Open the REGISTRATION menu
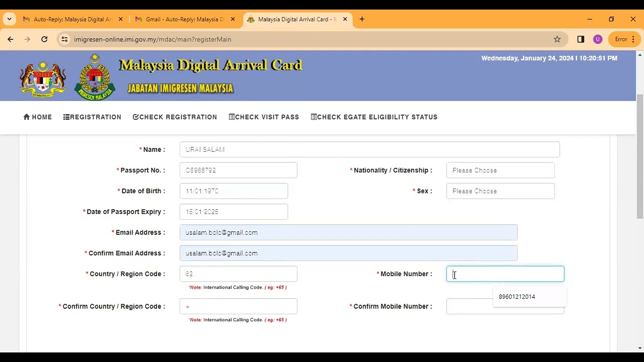This screenshot has width=644, height=362. pyautogui.click(x=92, y=117)
